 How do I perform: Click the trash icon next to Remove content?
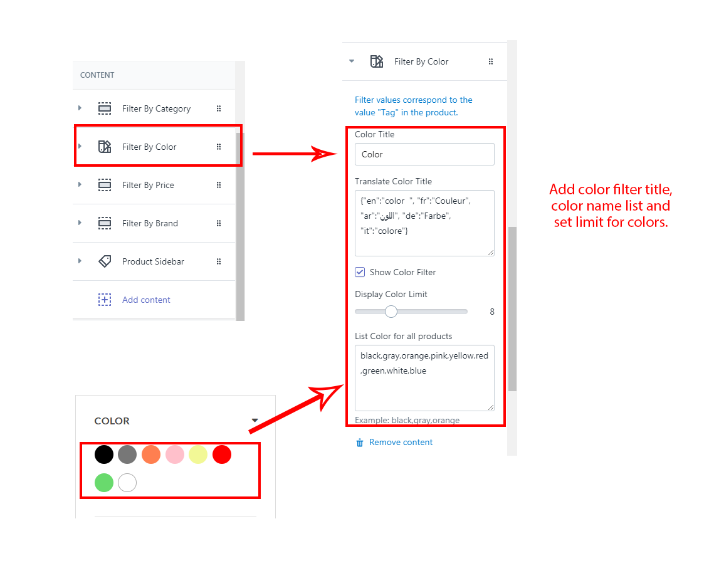[360, 443]
